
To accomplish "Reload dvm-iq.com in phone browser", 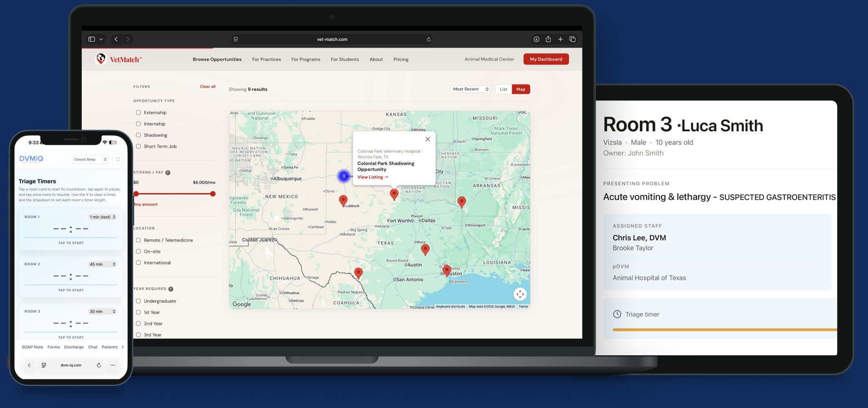I will (x=99, y=365).
